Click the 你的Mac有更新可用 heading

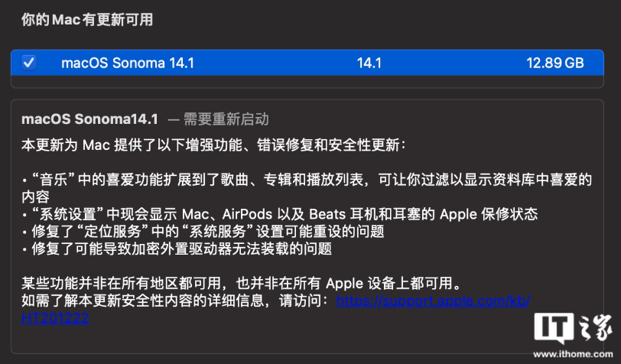click(87, 19)
